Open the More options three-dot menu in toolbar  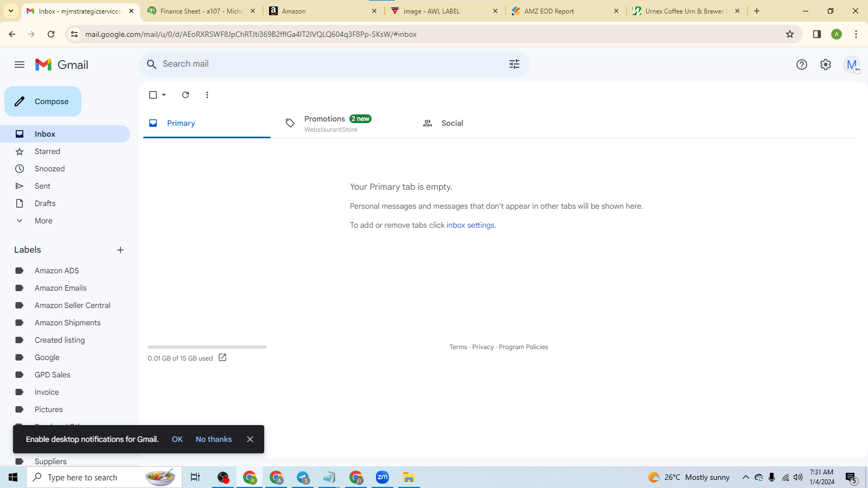click(207, 95)
